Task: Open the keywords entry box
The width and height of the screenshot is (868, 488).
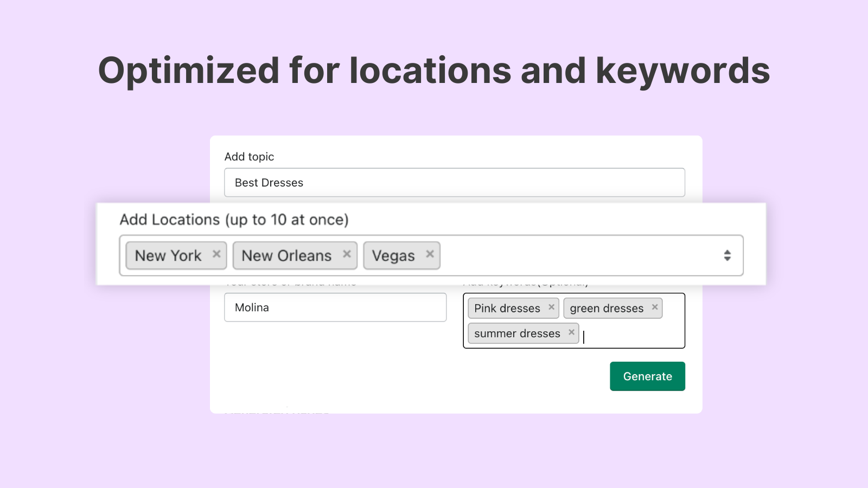Action: coord(624,333)
